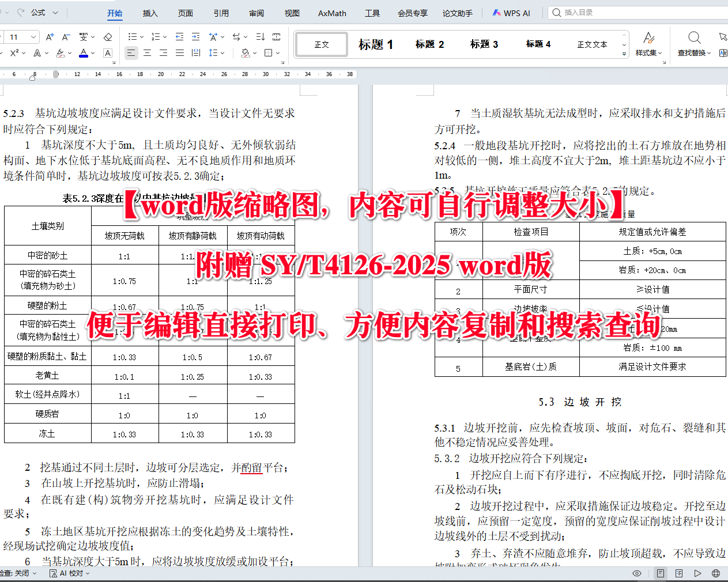Viewport: 728px width, 582px height.
Task: Apply blue font color A swatch
Action: point(84,53)
